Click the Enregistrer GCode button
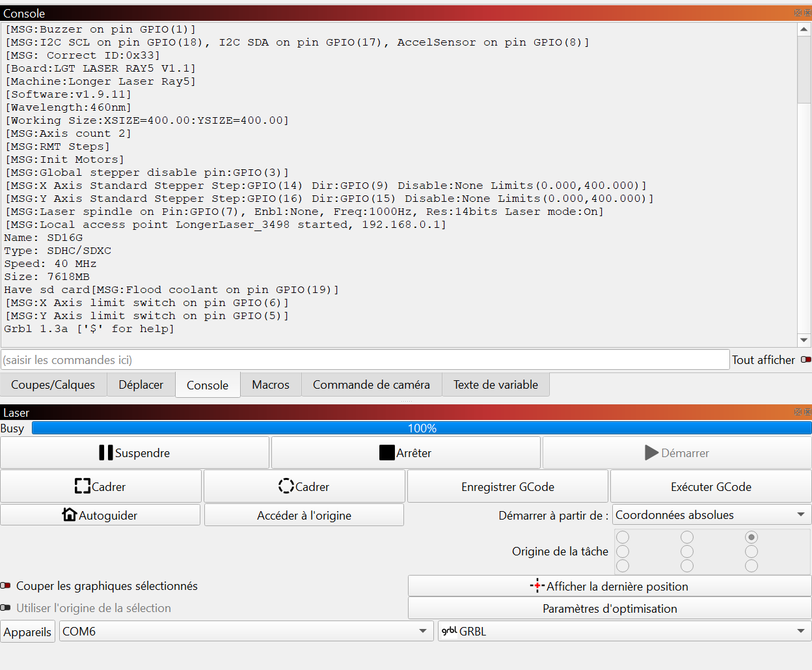This screenshot has width=812, height=670. coord(507,486)
